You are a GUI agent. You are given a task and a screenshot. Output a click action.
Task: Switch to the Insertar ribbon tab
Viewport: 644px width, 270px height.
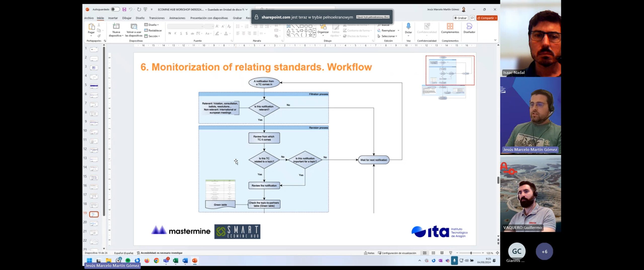(113, 18)
